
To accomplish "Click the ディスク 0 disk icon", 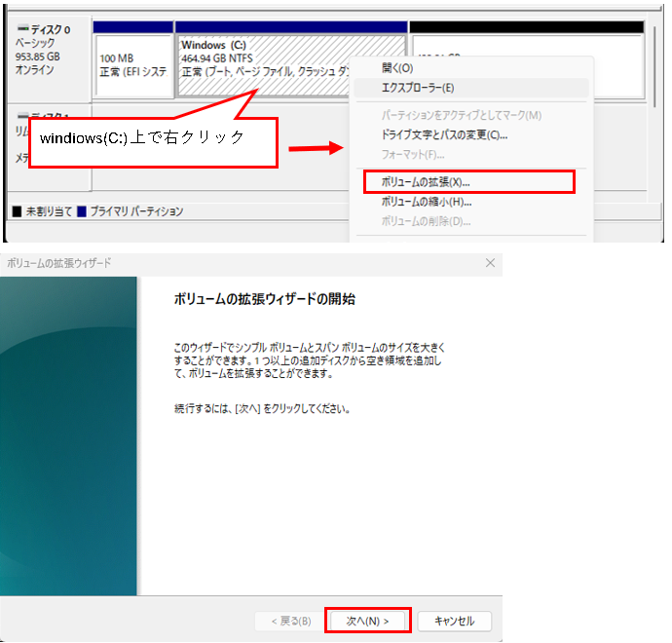I will tap(23, 30).
